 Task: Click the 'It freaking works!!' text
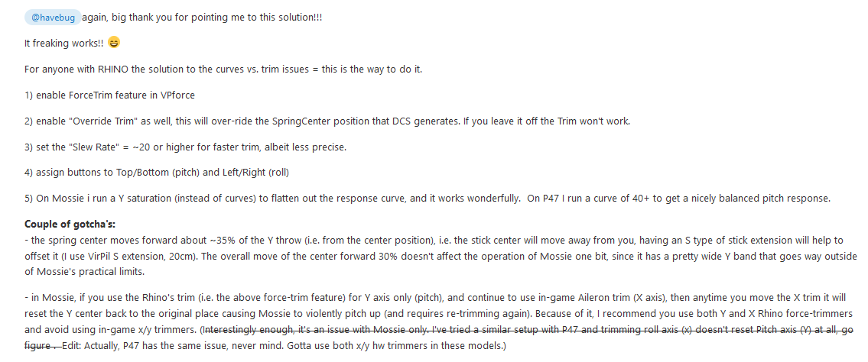click(x=64, y=44)
